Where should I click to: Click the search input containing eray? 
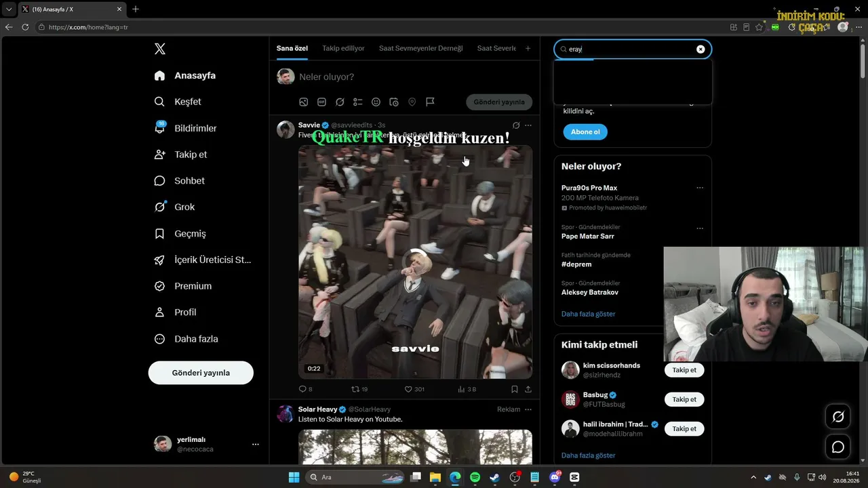pos(633,49)
